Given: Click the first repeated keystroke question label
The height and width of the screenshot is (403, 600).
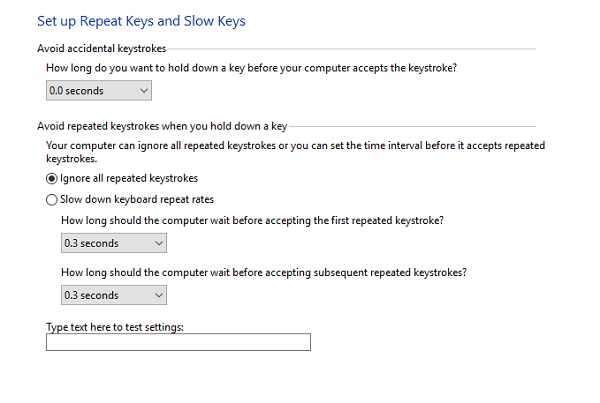Looking at the screenshot, I should (253, 220).
